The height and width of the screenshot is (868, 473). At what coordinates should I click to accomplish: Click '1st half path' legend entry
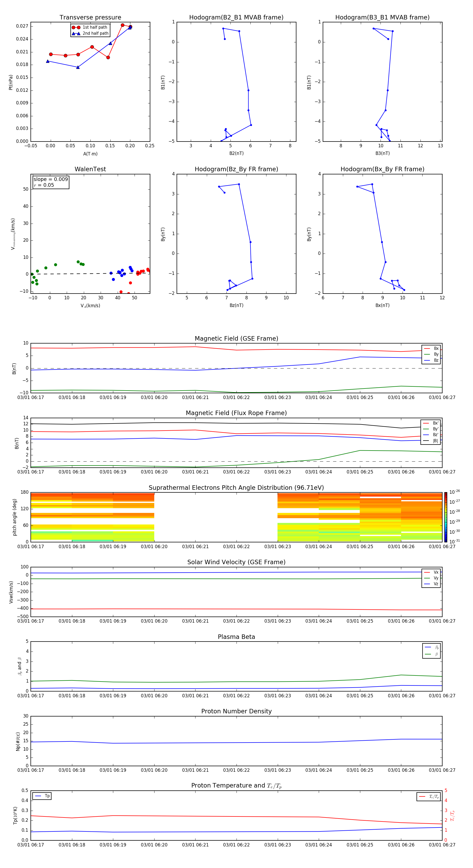[x=90, y=27]
